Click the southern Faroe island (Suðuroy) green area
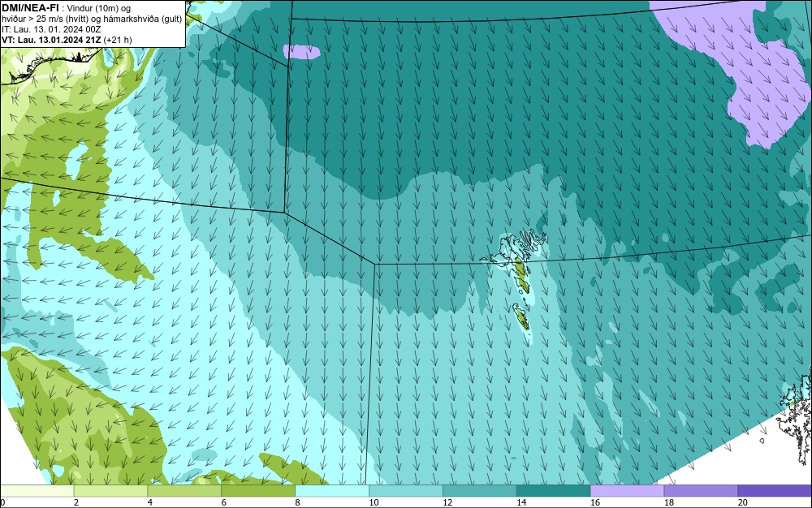 pyautogui.click(x=521, y=317)
